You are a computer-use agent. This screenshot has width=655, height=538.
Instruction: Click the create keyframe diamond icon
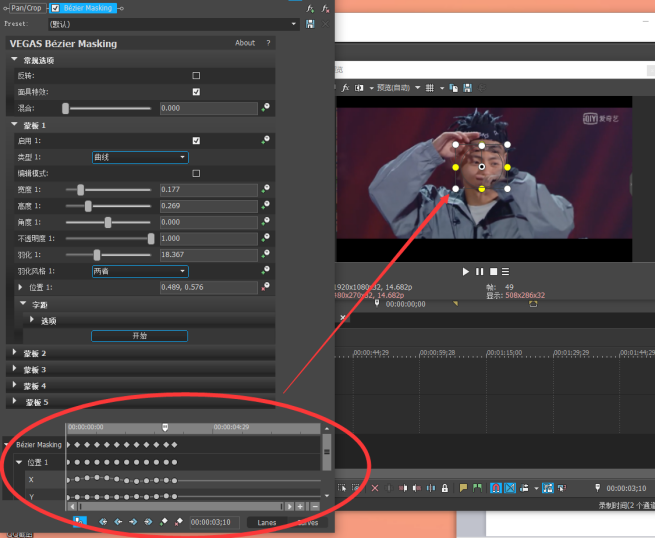tap(164, 522)
